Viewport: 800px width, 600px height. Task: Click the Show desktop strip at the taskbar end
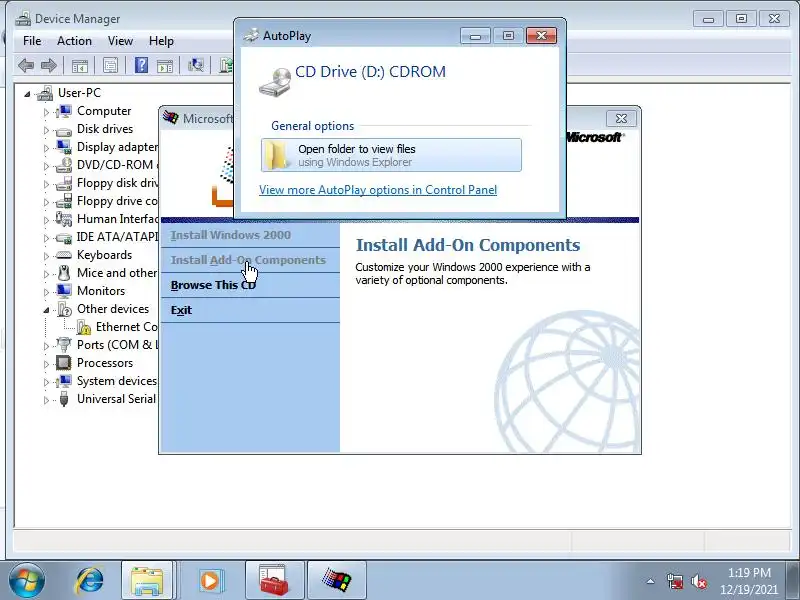[795, 581]
